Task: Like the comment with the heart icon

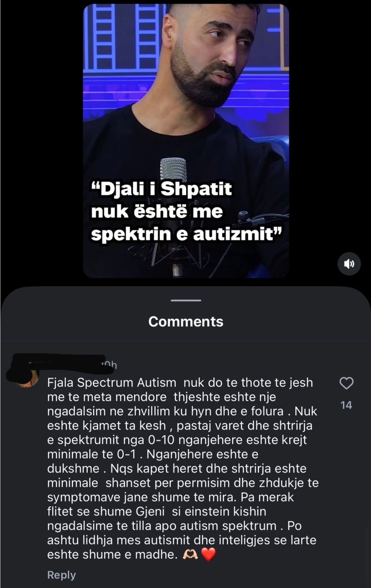Action: pyautogui.click(x=346, y=383)
